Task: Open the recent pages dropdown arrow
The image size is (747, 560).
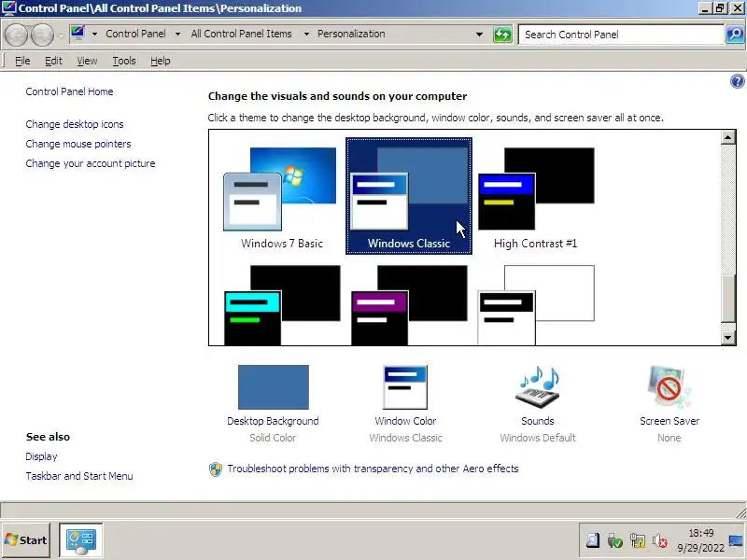Action: (61, 35)
